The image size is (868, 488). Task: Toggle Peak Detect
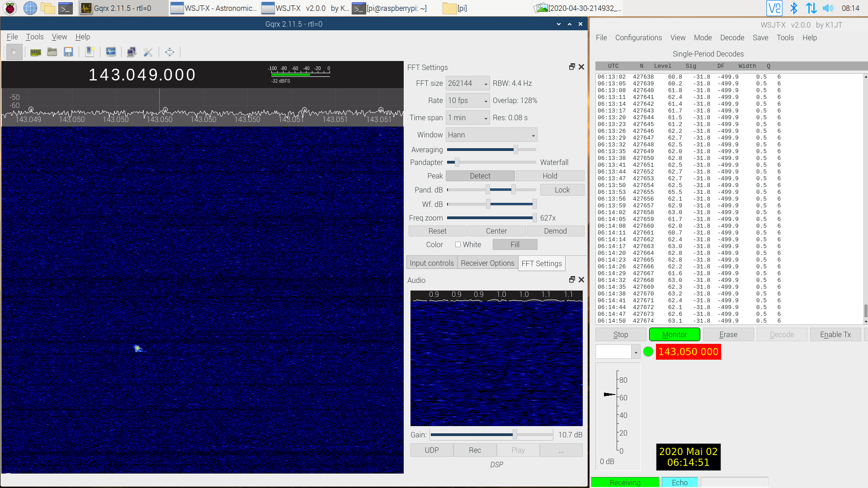pyautogui.click(x=480, y=176)
